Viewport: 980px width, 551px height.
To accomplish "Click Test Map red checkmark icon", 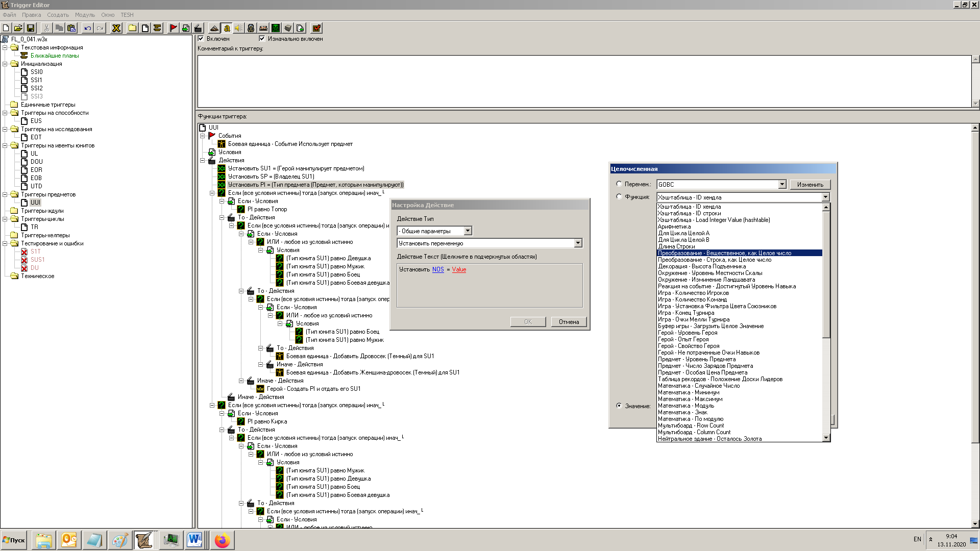I will click(x=316, y=28).
